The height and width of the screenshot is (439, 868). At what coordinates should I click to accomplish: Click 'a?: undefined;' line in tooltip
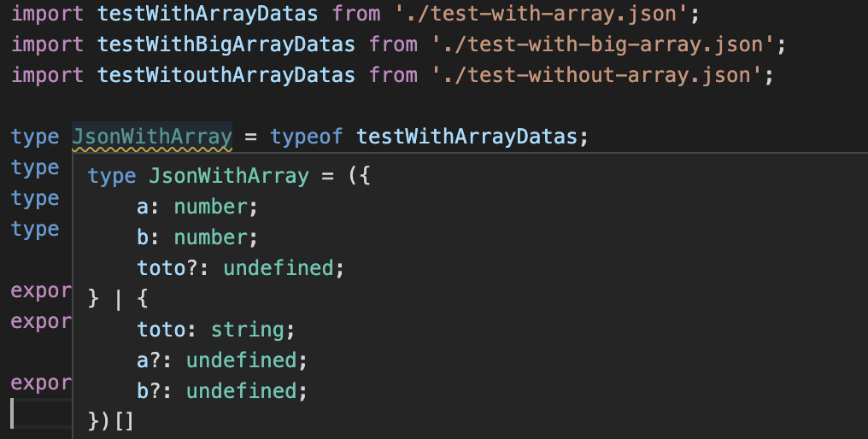click(x=222, y=361)
